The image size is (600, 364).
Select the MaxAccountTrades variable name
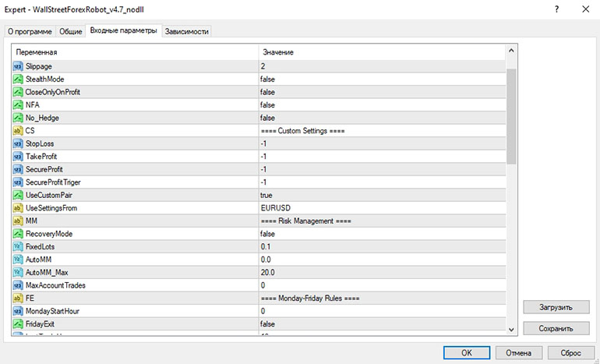(x=55, y=285)
